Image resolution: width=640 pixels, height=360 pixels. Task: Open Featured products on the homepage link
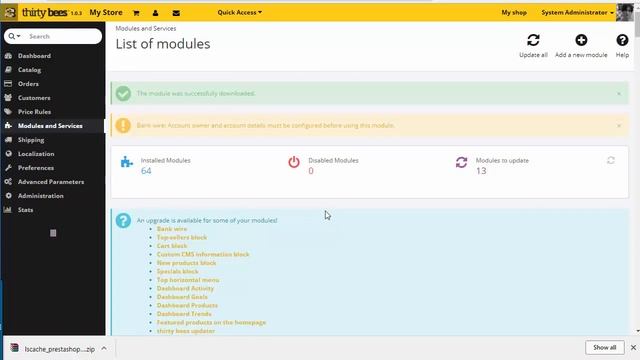click(x=211, y=322)
